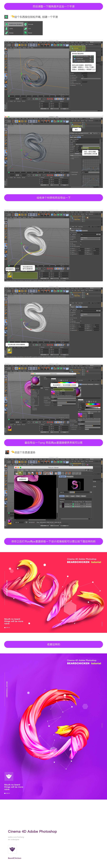Screen dimensions: 107x868
Task: Select the History tab in Picture Viewer
Action: (x=62, y=496)
